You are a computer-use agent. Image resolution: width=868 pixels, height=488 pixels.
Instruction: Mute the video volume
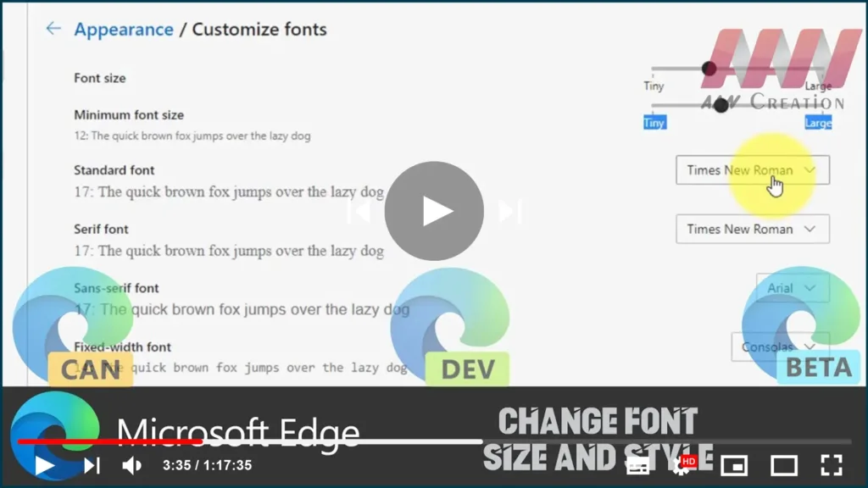131,465
